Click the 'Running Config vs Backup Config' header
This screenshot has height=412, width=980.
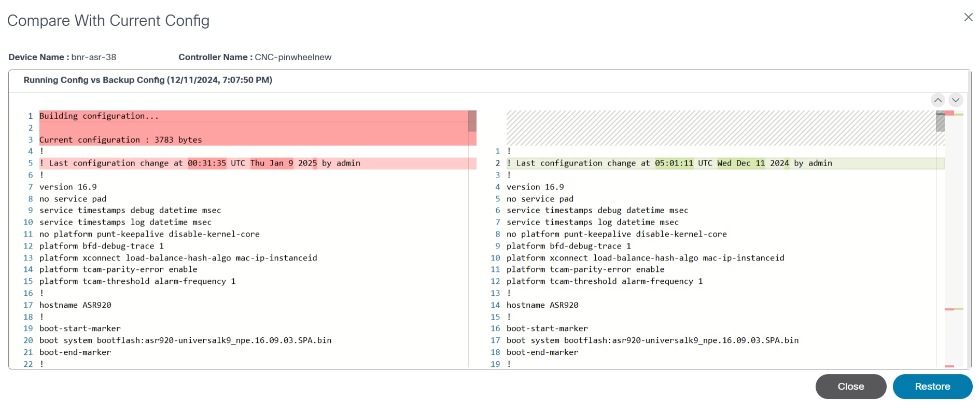(x=148, y=80)
